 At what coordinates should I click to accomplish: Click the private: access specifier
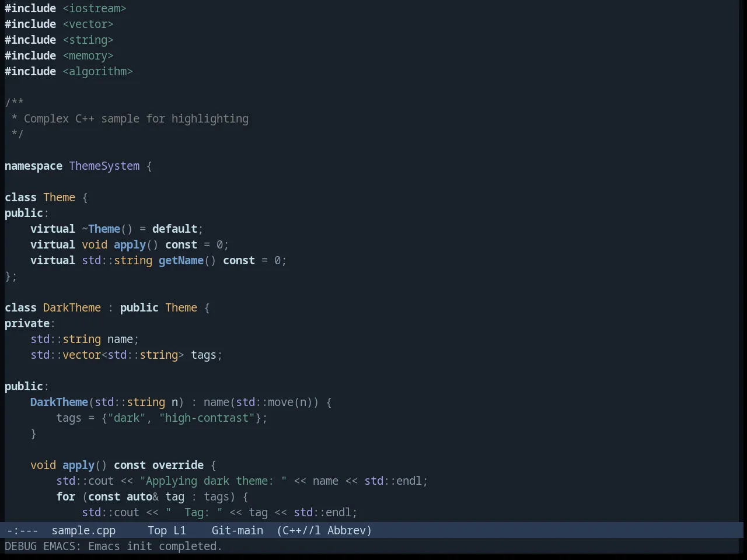30,323
